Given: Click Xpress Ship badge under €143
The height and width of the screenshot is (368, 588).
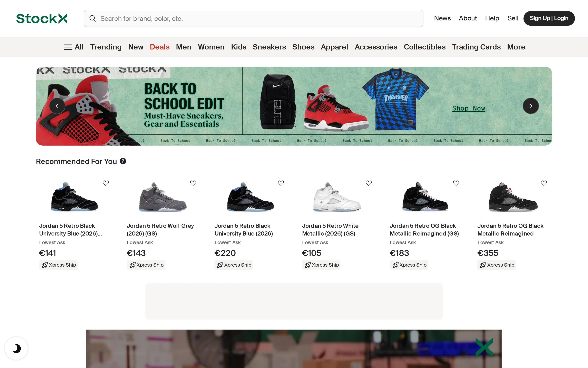Looking at the screenshot, I should 146,265.
